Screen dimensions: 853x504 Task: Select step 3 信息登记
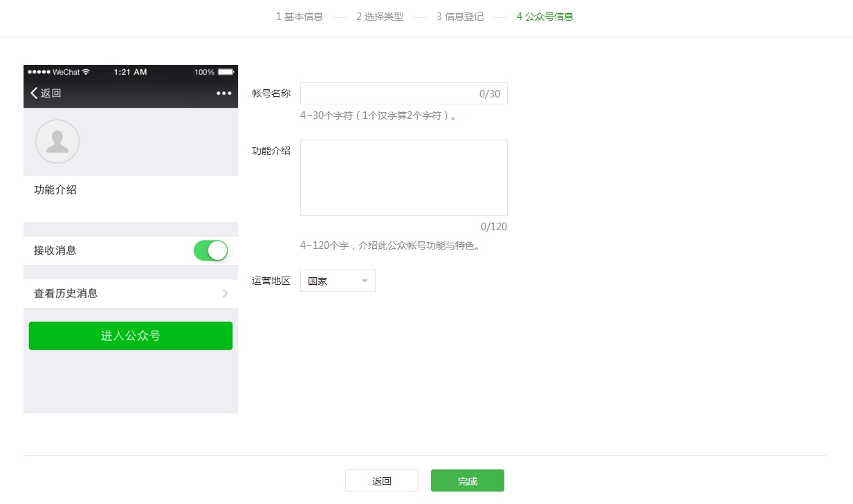(459, 16)
